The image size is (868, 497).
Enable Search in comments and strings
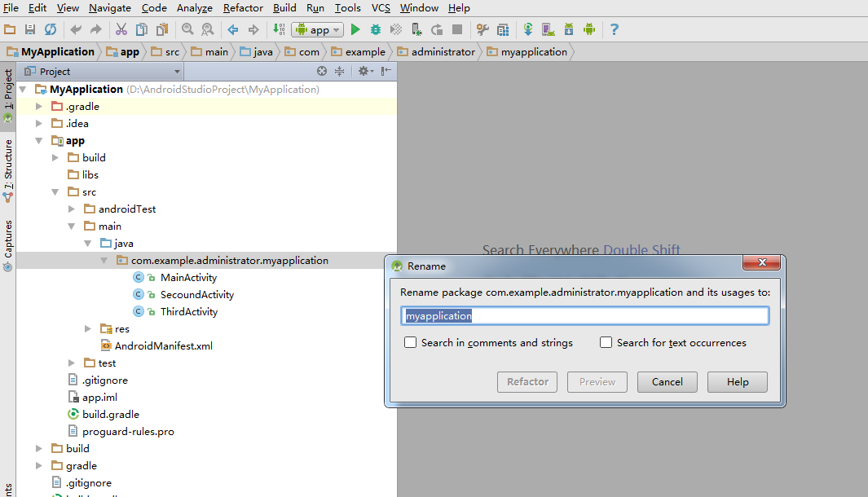pos(410,342)
